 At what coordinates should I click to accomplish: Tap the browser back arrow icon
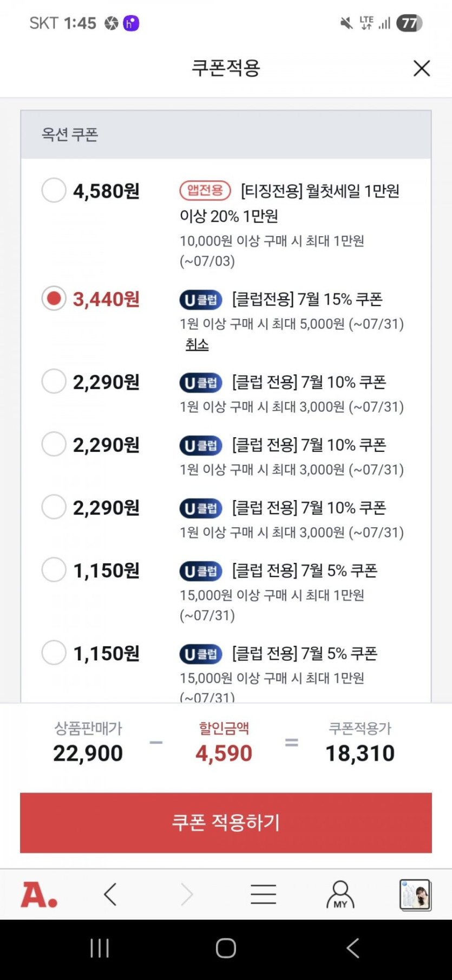110,894
